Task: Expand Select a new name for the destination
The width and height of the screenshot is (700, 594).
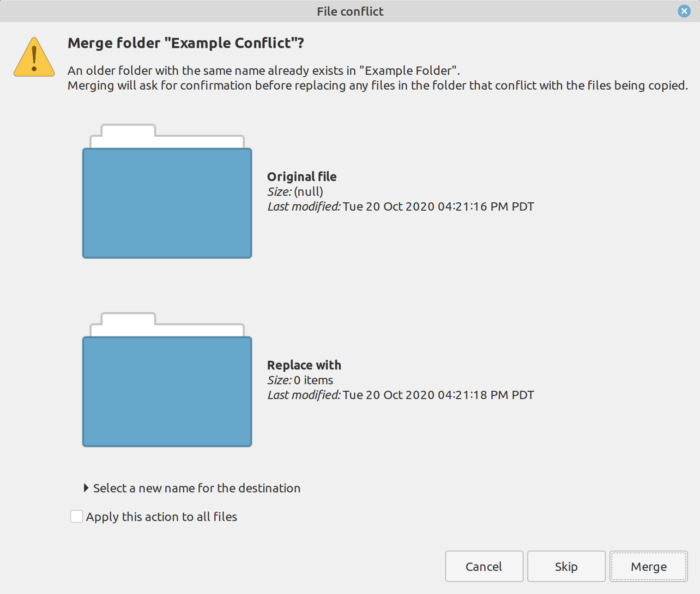Action: [196, 488]
